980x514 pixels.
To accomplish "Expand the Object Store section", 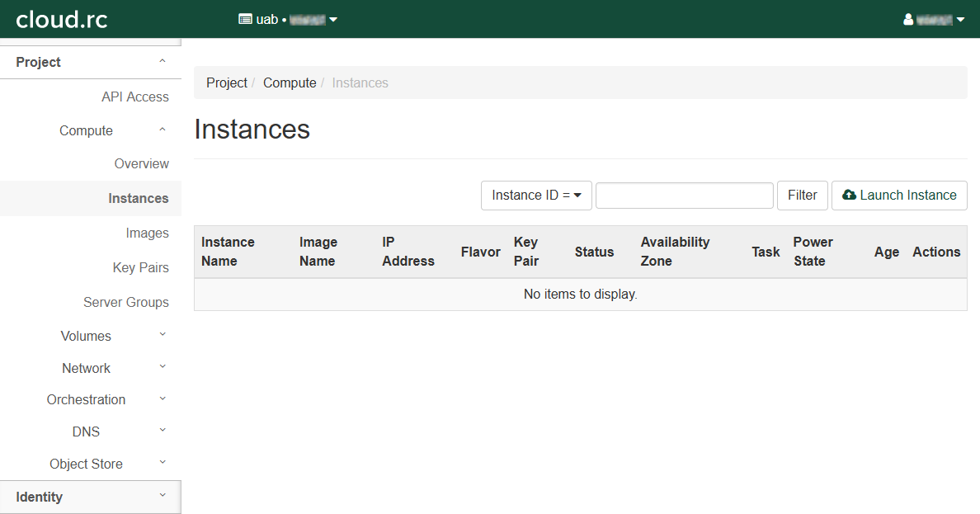I will point(107,464).
